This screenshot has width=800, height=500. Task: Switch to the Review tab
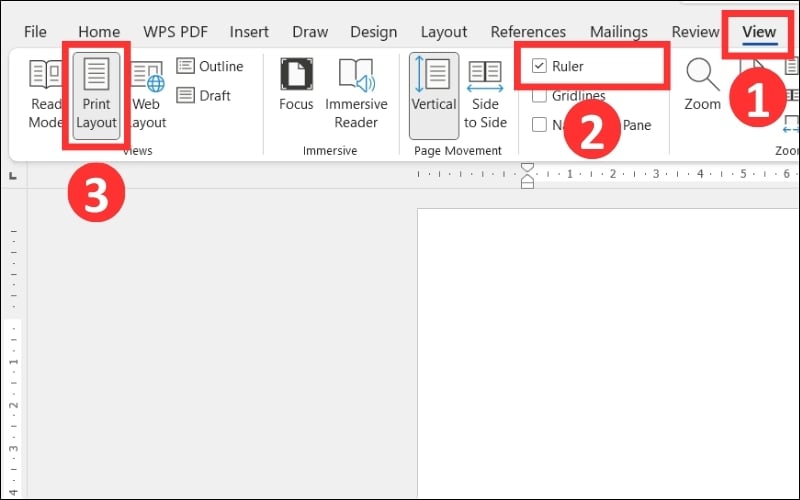click(695, 32)
